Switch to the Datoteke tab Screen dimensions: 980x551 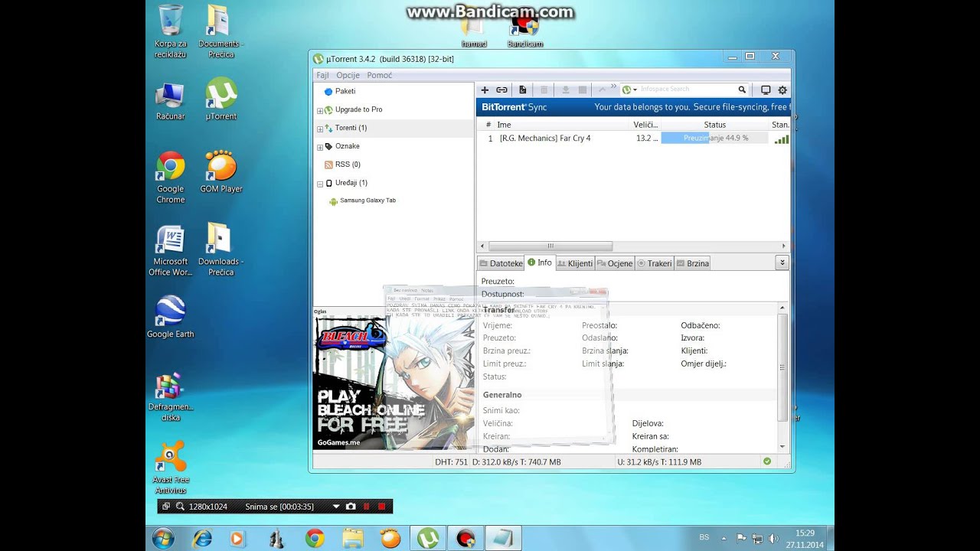(501, 263)
